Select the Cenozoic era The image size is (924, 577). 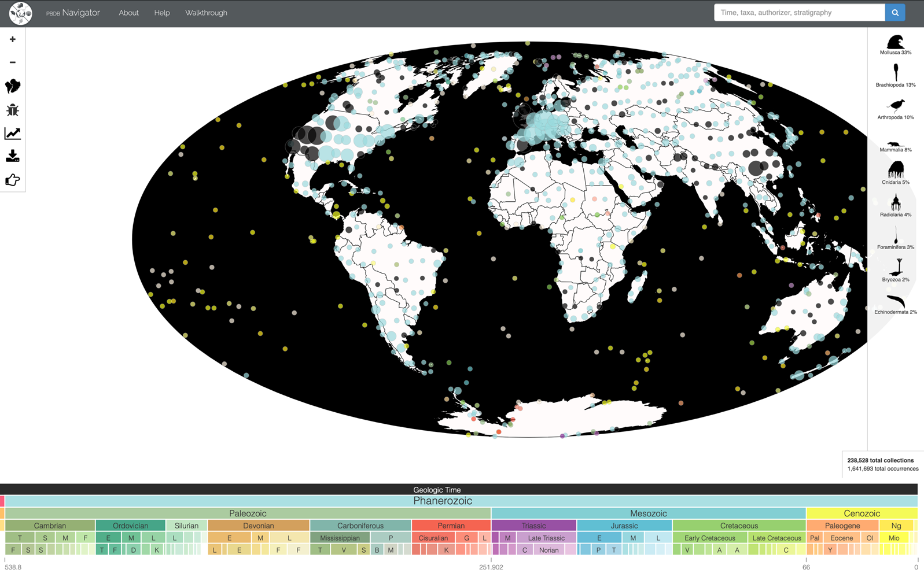[x=862, y=513]
